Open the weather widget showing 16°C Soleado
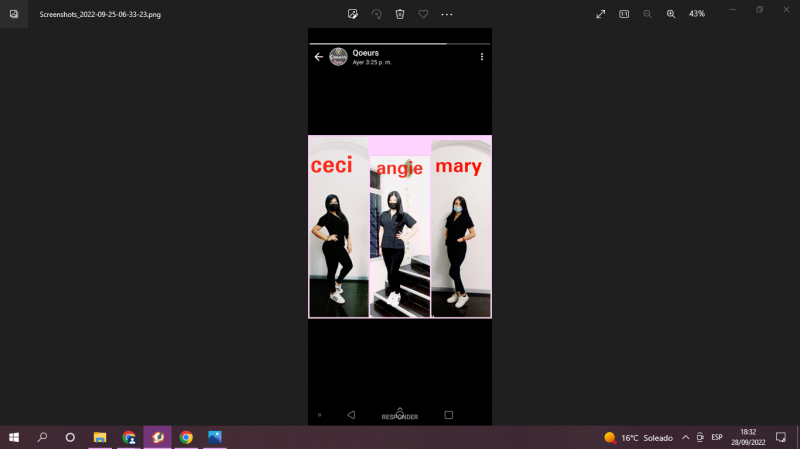 tap(638, 437)
